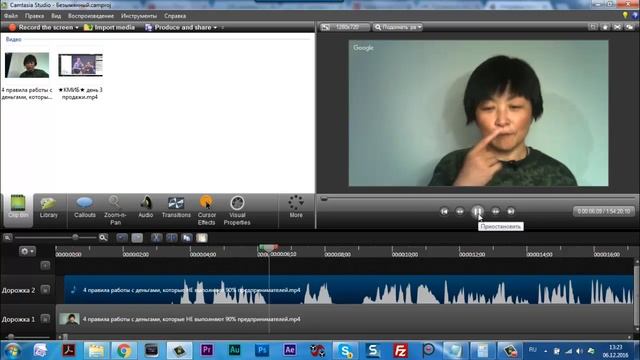The image size is (640, 360).
Task: Show More tools
Action: [x=296, y=207]
